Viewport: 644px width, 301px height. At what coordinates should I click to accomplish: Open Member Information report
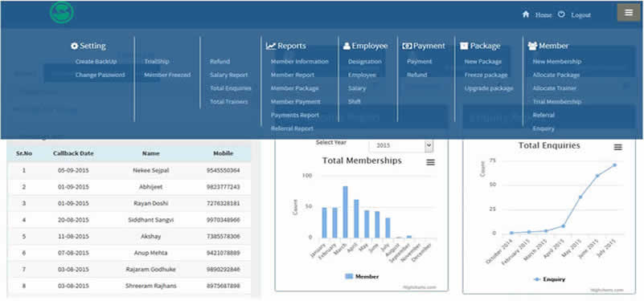tap(299, 62)
